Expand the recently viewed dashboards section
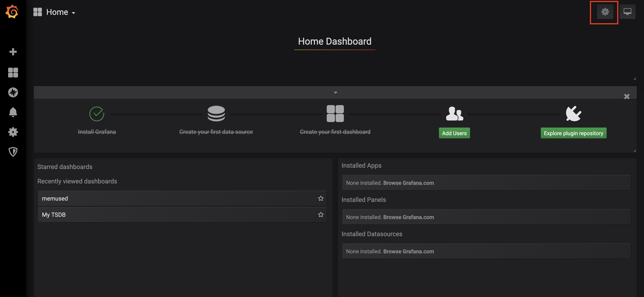This screenshot has height=297, width=644. [x=77, y=181]
